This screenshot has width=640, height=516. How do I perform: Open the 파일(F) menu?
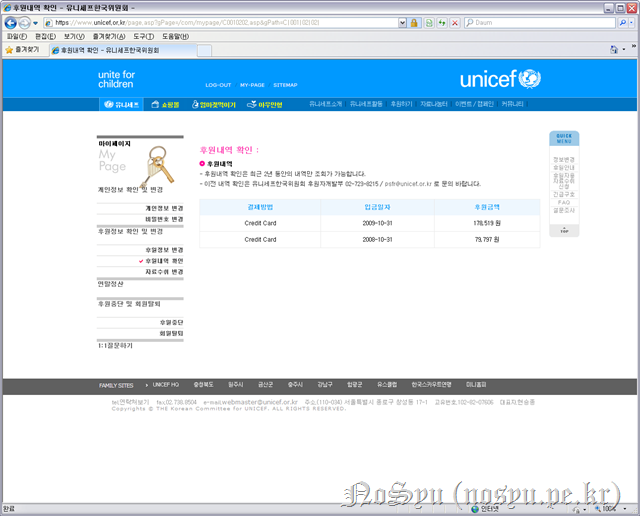(x=16, y=36)
